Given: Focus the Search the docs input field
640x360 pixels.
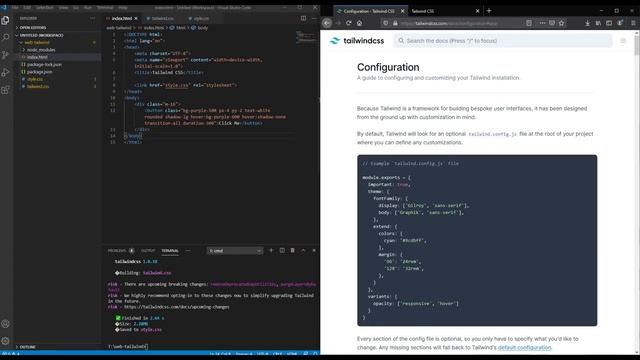Looking at the screenshot, I should pyautogui.click(x=503, y=40).
